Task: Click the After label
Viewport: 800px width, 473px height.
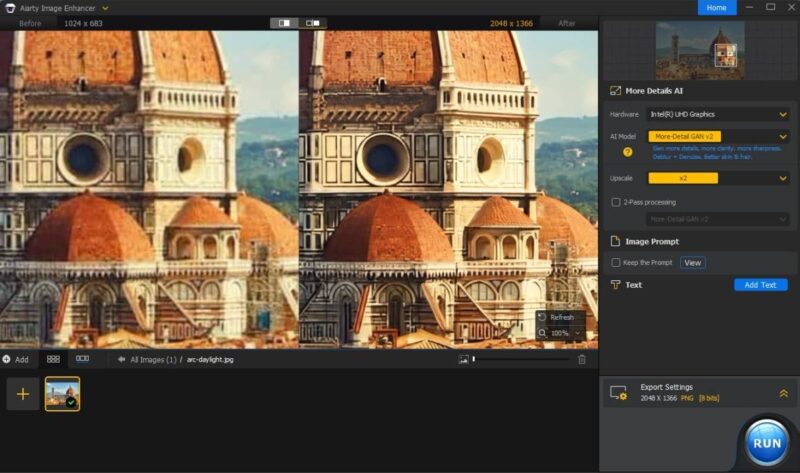Action: coord(566,23)
